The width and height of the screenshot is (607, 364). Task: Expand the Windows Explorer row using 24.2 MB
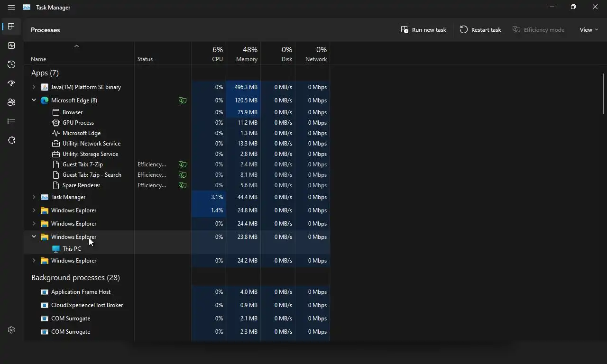[34, 261]
